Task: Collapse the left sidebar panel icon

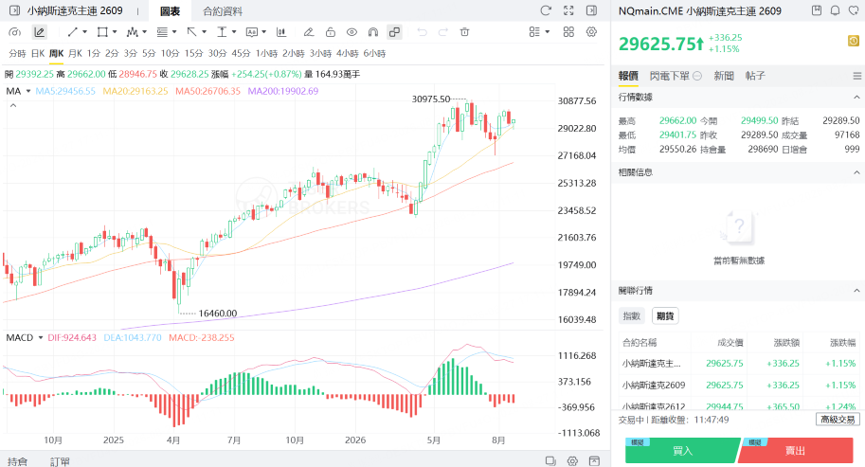Action: [x=14, y=10]
